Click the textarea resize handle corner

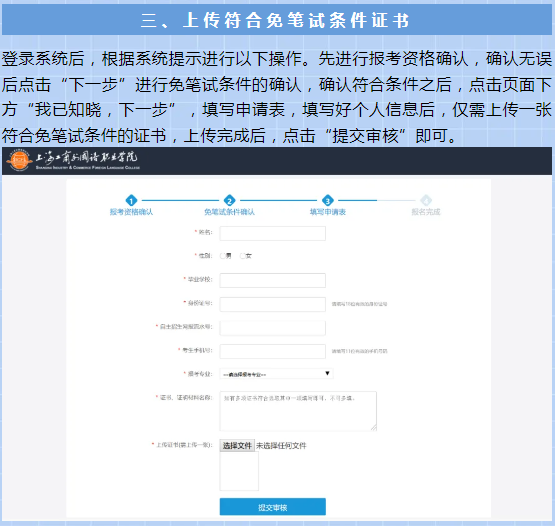point(374,428)
